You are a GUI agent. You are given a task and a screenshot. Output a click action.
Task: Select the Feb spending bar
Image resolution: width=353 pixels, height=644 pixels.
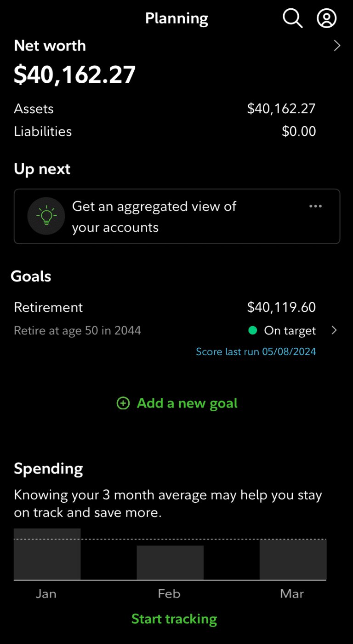point(170,562)
